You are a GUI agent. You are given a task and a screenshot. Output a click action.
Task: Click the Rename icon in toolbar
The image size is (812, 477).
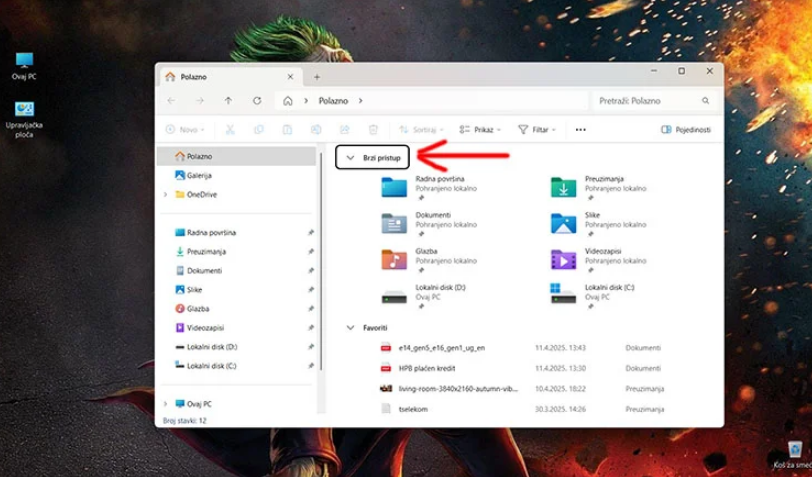coord(316,129)
